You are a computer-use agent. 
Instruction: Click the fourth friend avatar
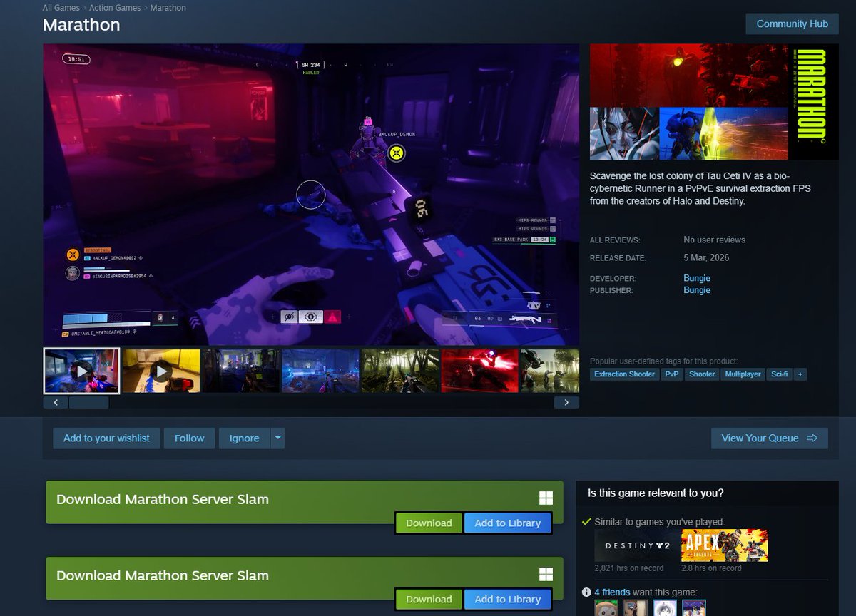(x=694, y=607)
